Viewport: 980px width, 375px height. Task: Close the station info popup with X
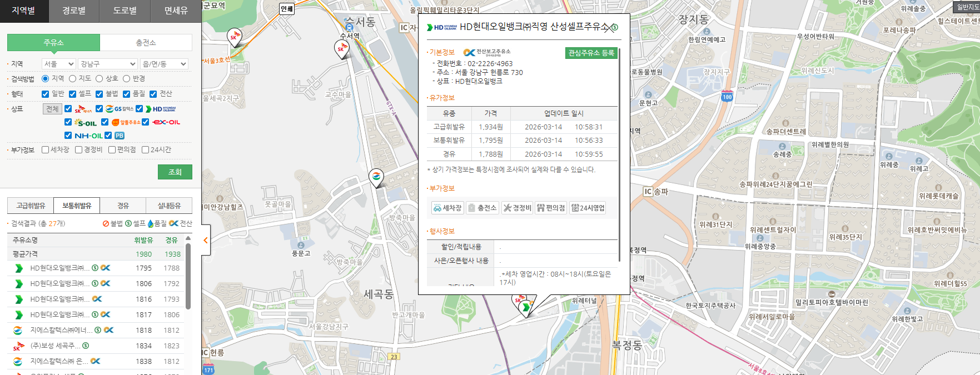pos(609,28)
